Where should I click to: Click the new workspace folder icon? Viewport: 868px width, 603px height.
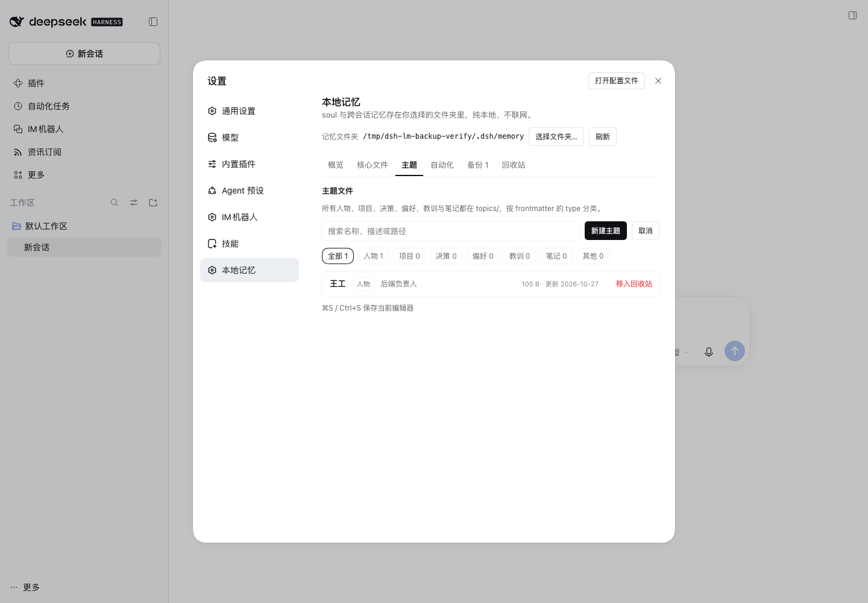pyautogui.click(x=153, y=203)
